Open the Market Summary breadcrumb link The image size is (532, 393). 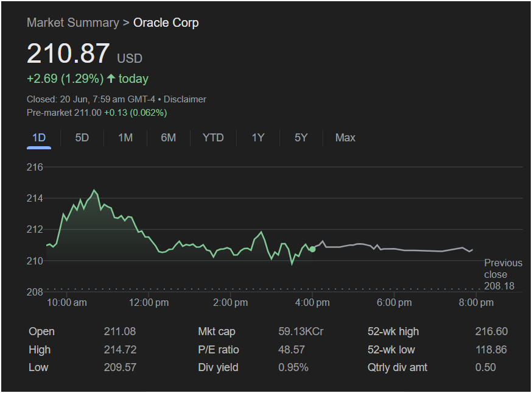click(x=73, y=23)
